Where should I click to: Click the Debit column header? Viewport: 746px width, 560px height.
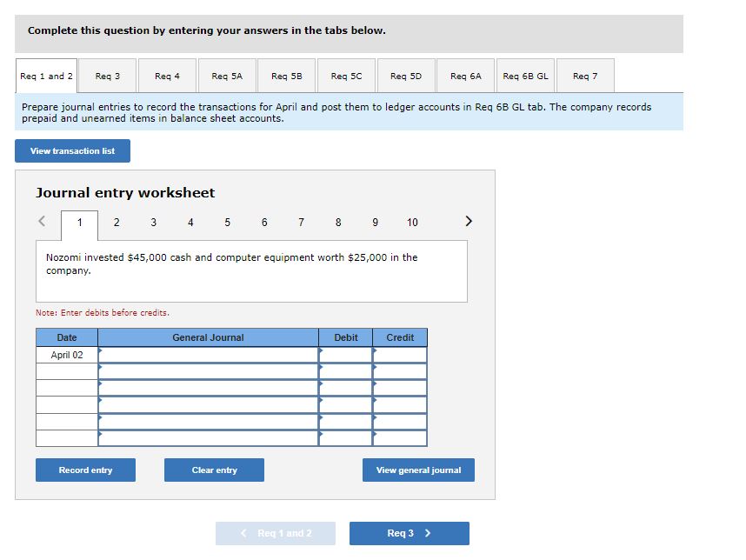[345, 337]
